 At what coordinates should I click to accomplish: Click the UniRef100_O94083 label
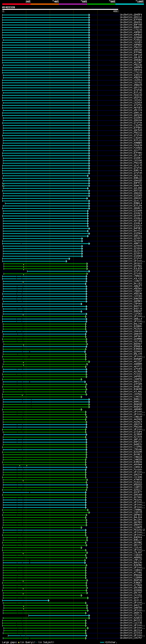(131, 331)
